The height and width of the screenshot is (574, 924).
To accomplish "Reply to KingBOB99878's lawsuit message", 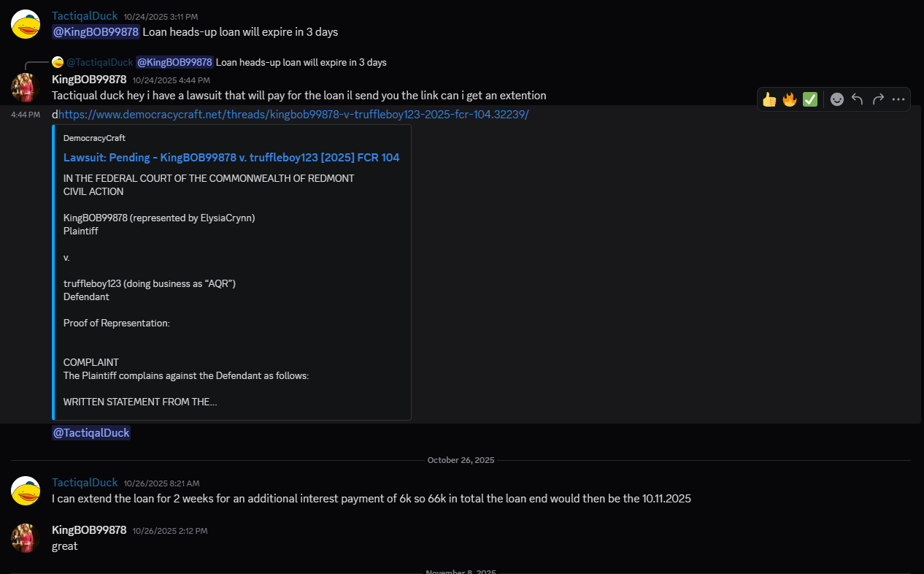I will point(857,99).
